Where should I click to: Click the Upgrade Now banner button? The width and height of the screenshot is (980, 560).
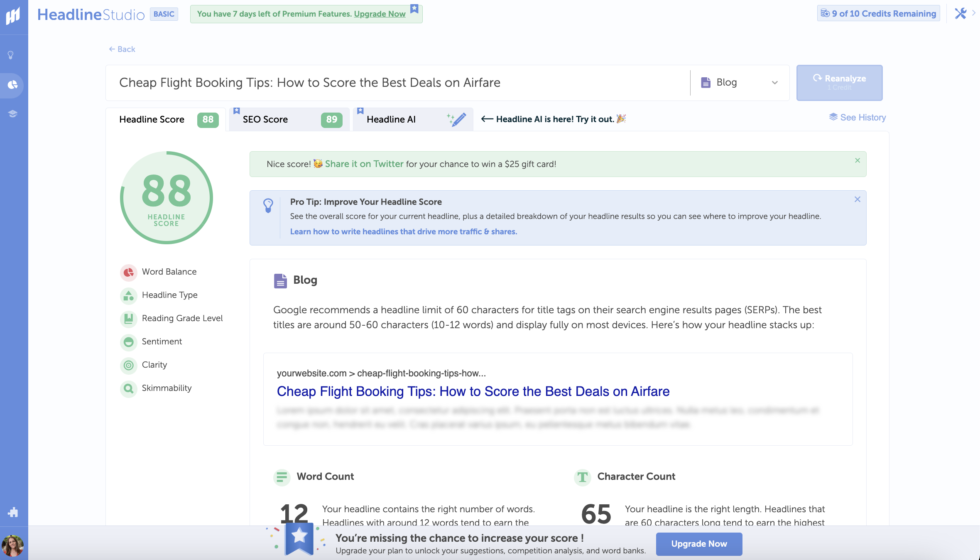(x=698, y=543)
